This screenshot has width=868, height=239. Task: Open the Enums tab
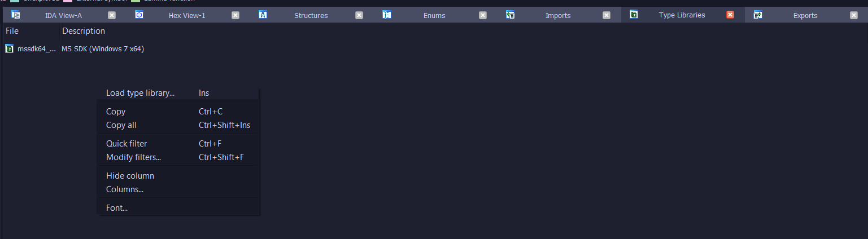(x=434, y=15)
